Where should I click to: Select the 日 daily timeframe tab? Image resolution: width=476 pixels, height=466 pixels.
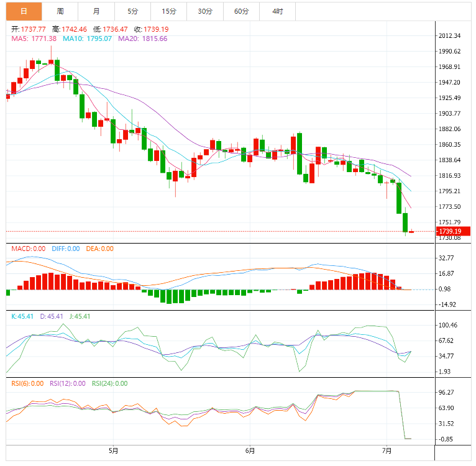(x=24, y=12)
